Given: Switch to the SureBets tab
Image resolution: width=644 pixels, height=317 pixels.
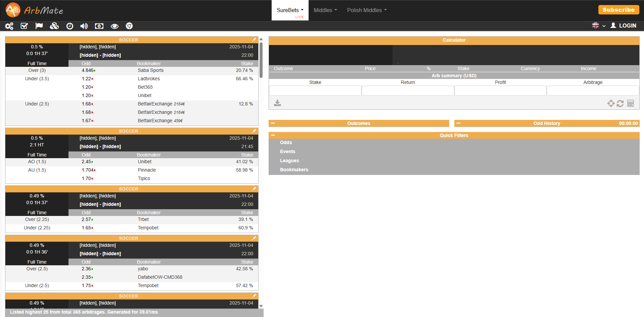Looking at the screenshot, I should click(290, 10).
